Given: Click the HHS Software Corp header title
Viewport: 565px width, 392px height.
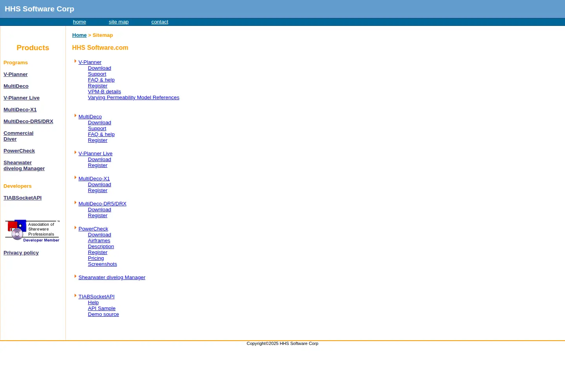Looking at the screenshot, I should coord(39,9).
